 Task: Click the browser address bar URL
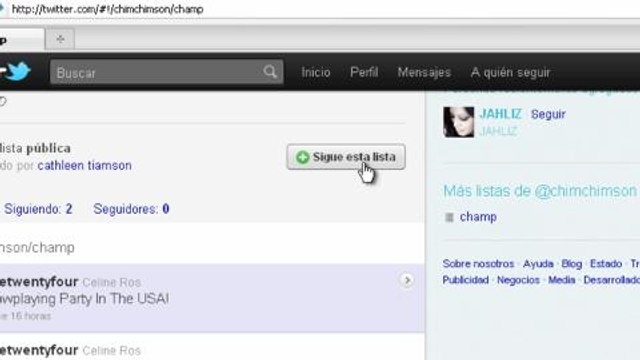click(107, 9)
